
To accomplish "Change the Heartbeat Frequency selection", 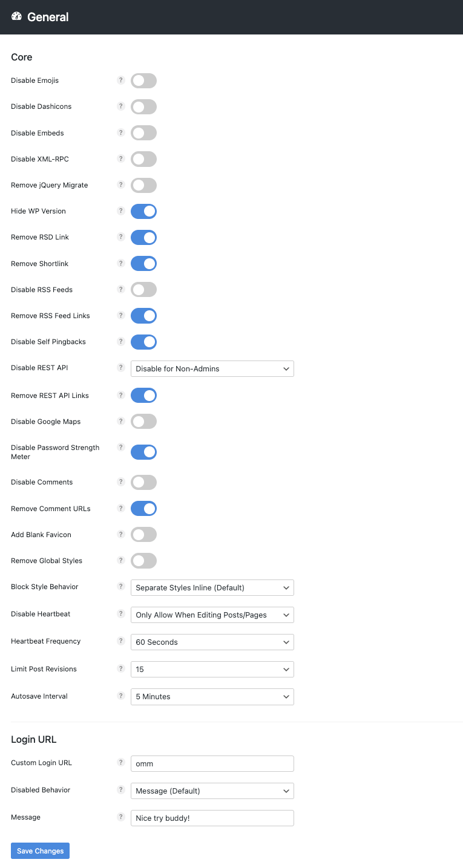I will [212, 642].
